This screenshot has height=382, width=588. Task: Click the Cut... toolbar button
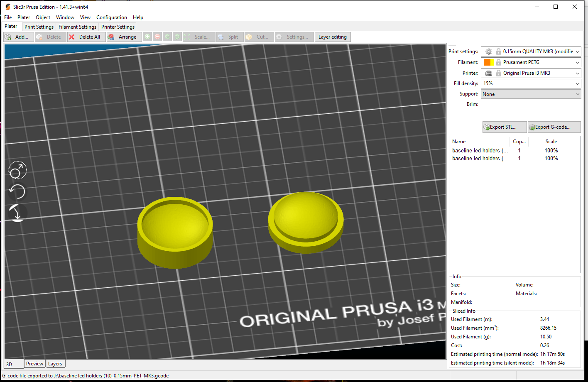pos(259,37)
